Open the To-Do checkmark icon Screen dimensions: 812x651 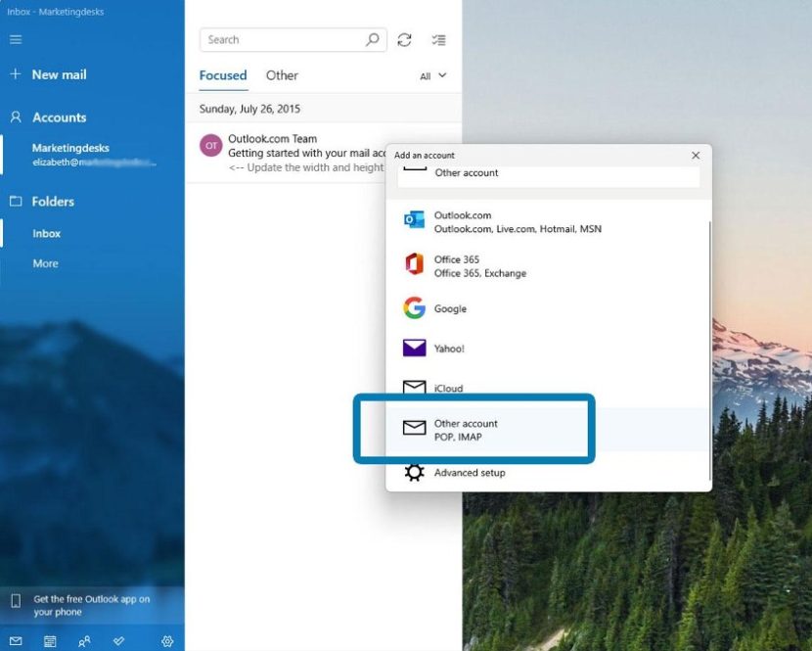(119, 640)
